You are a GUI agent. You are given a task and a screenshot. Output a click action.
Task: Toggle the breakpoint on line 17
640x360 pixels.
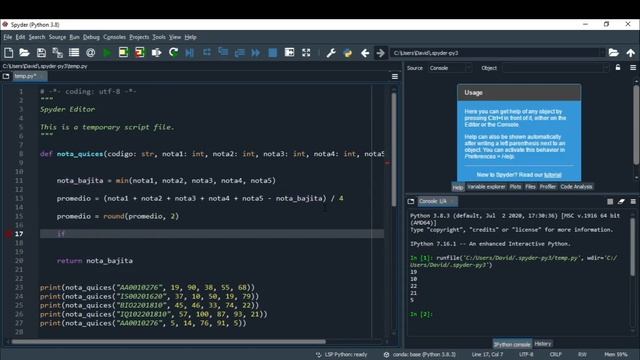coord(8,234)
